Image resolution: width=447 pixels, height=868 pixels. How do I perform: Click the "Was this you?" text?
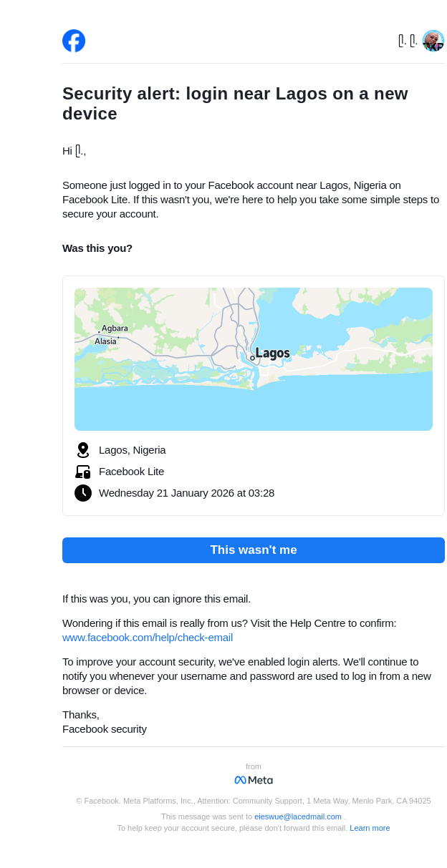point(97,248)
